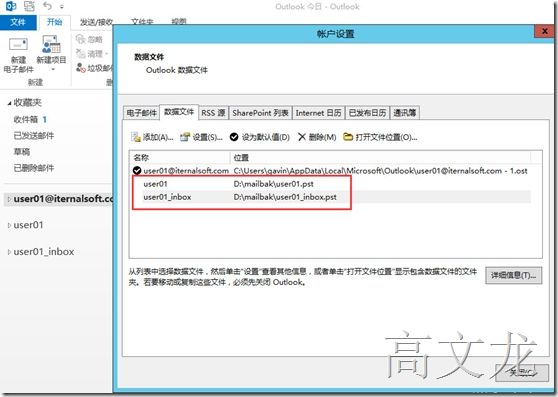The height and width of the screenshot is (397, 558).
Task: Open the 草稿 drafts folder
Action: click(x=22, y=152)
